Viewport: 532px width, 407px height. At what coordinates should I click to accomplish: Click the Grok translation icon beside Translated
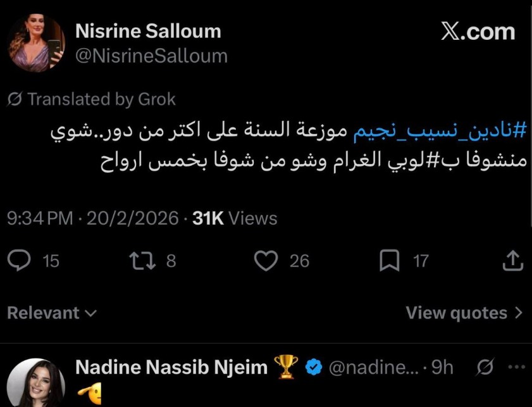coord(15,99)
